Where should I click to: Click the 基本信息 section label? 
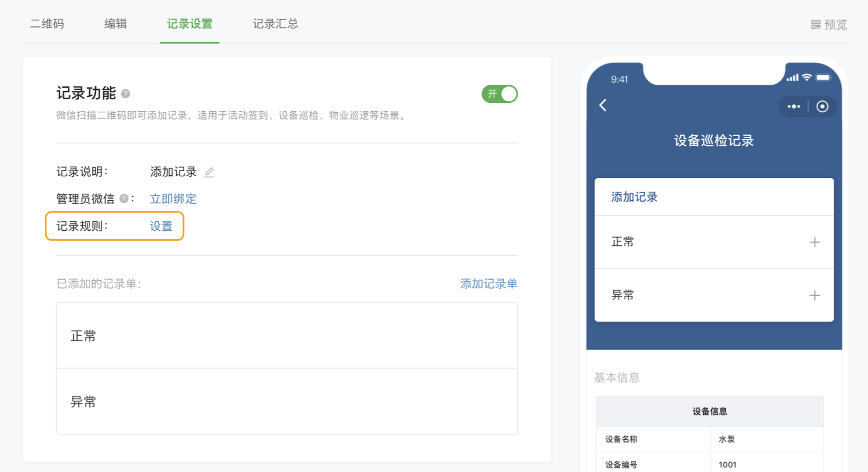[617, 377]
